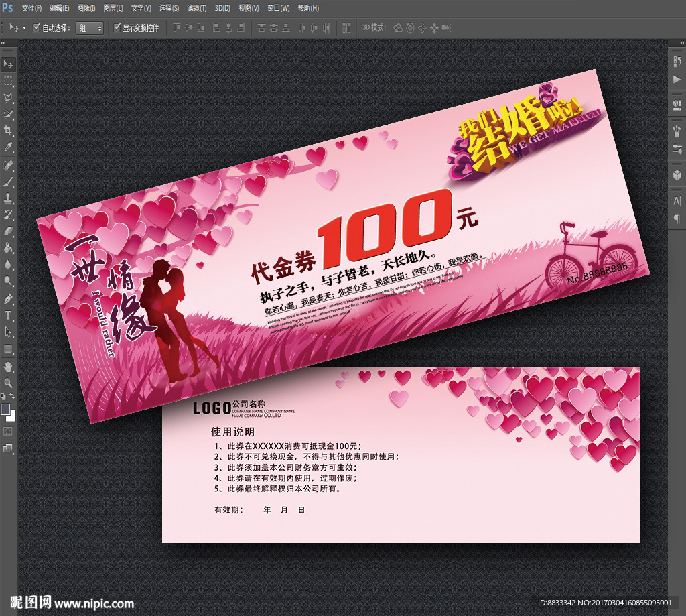The width and height of the screenshot is (686, 616).
Task: Open the Move tool preset picker arrow
Action: [24, 28]
